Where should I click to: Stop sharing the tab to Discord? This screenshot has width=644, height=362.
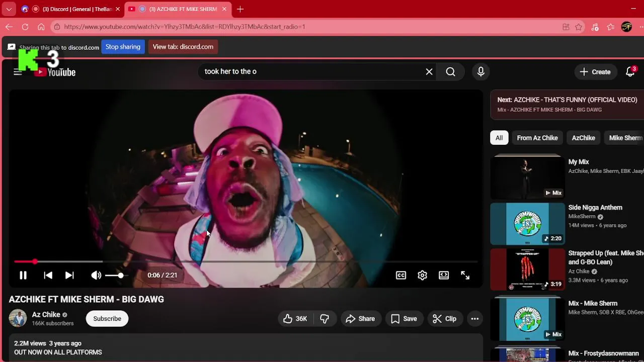pyautogui.click(x=123, y=47)
